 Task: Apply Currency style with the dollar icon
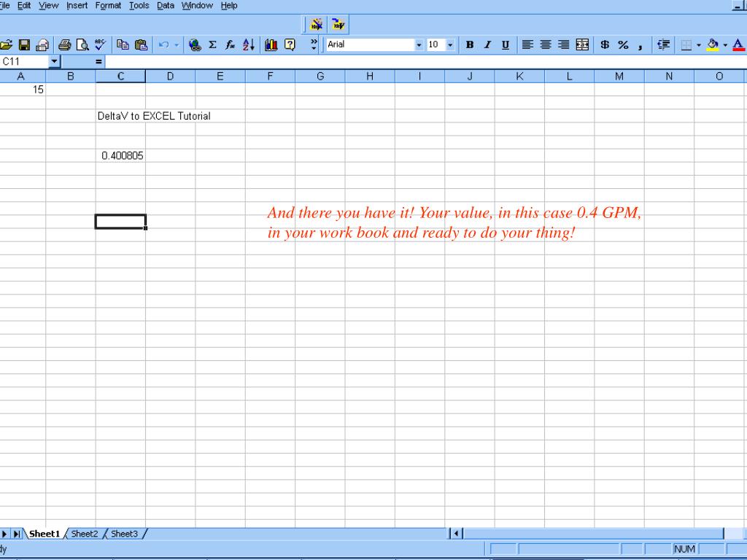tap(605, 44)
